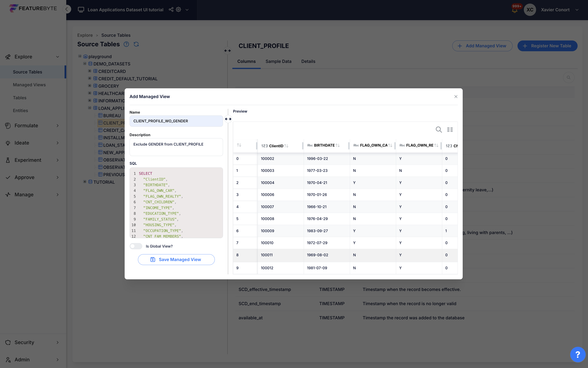Open Managed Views in sidebar
The height and width of the screenshot is (368, 588).
[x=29, y=85]
